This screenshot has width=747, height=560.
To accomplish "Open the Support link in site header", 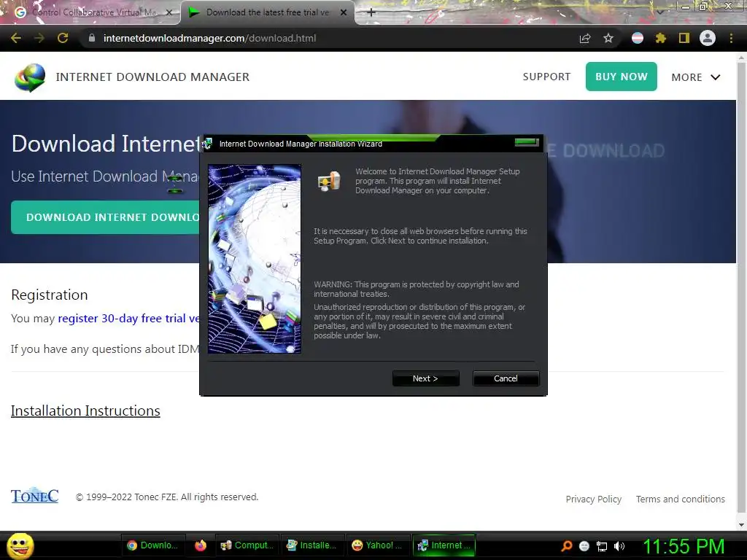I will click(546, 77).
